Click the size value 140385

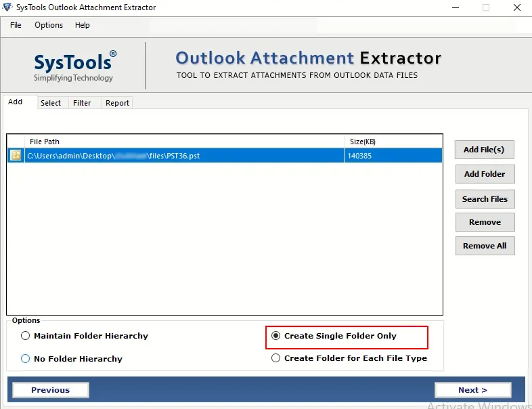(x=359, y=156)
